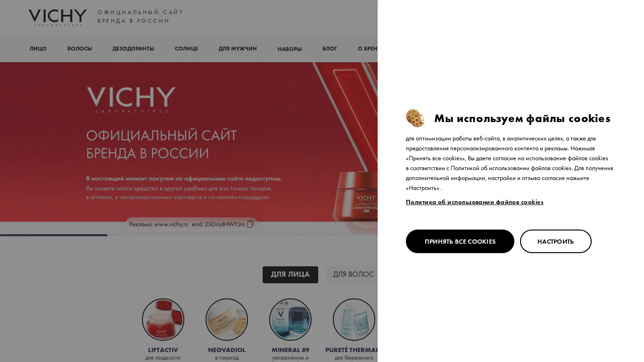The height and width of the screenshot is (362, 644).
Task: Open the Для мужчин navigation menu
Action: click(x=238, y=49)
